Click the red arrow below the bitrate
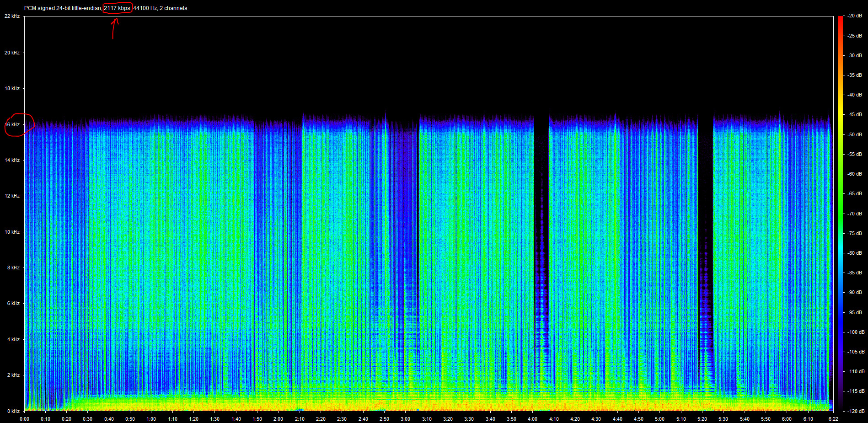 114,28
